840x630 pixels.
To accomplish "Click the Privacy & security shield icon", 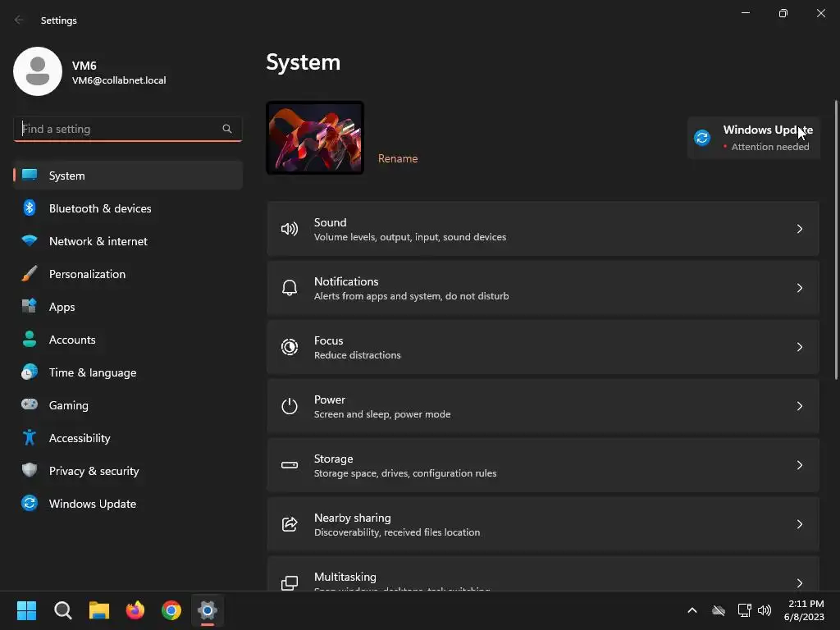I will click(x=30, y=470).
